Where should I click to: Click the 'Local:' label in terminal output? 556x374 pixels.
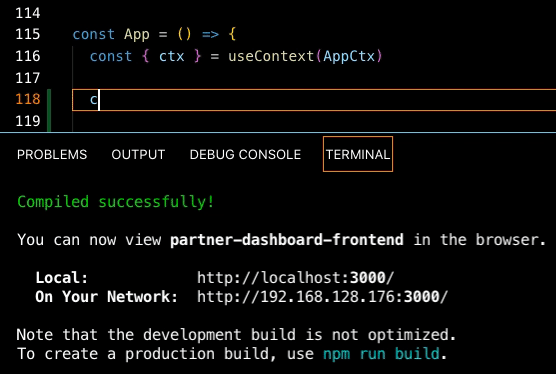[x=61, y=278]
